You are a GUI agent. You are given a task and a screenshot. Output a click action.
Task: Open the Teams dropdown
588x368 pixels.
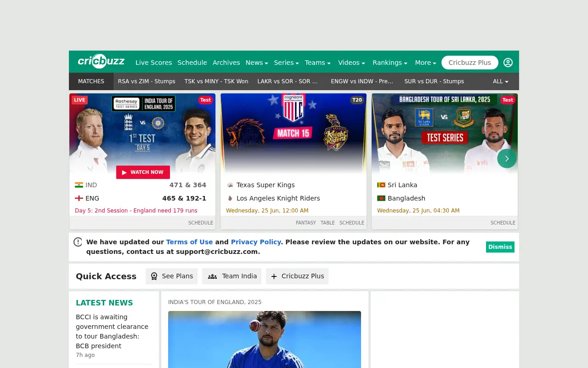317,63
